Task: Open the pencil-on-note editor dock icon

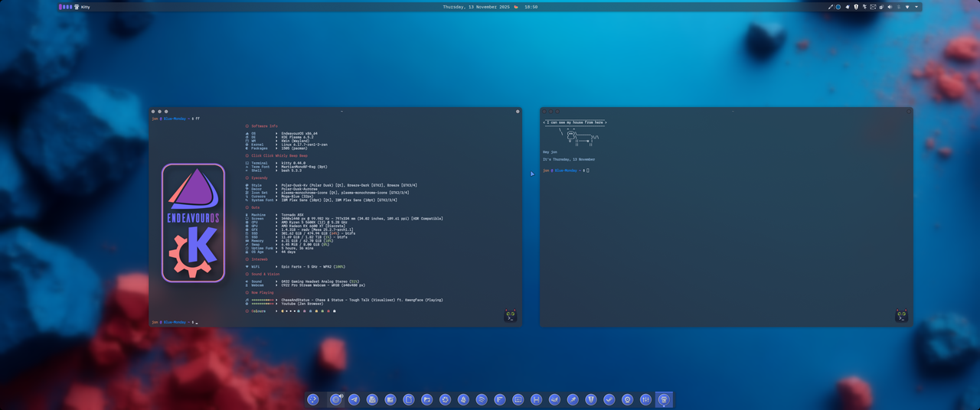Action: (x=390, y=399)
